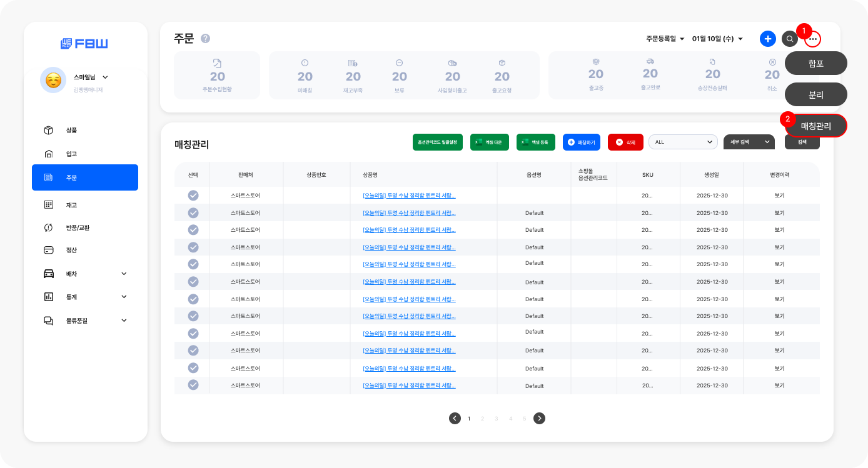Open the 스마일님 user dropdown
The image size is (868, 468).
(x=91, y=77)
